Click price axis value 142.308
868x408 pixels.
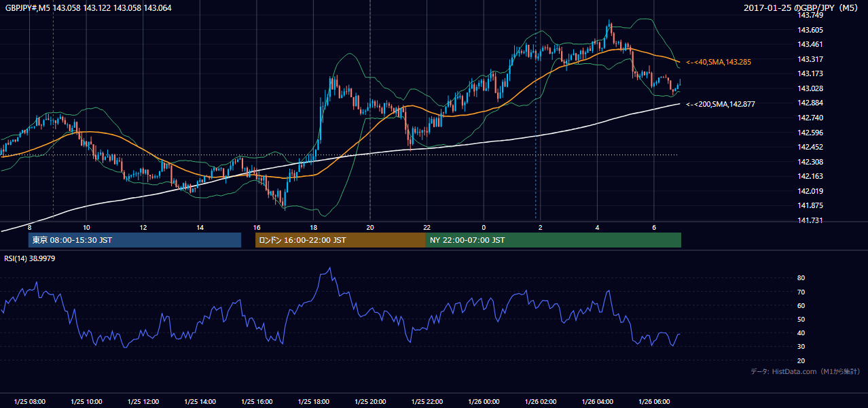click(810, 162)
